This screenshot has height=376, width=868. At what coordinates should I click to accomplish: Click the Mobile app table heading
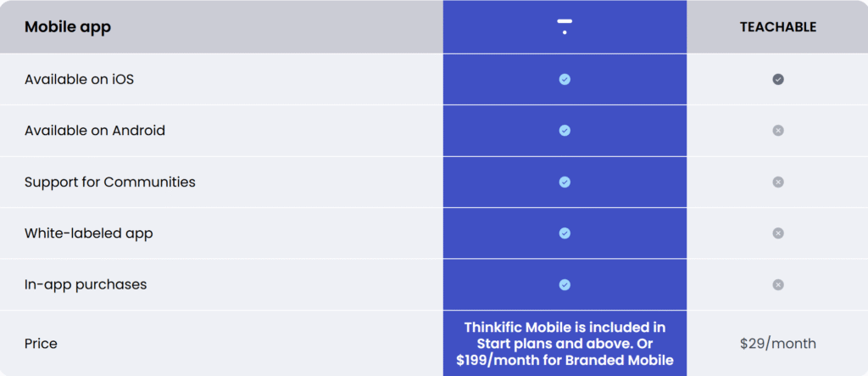[68, 27]
